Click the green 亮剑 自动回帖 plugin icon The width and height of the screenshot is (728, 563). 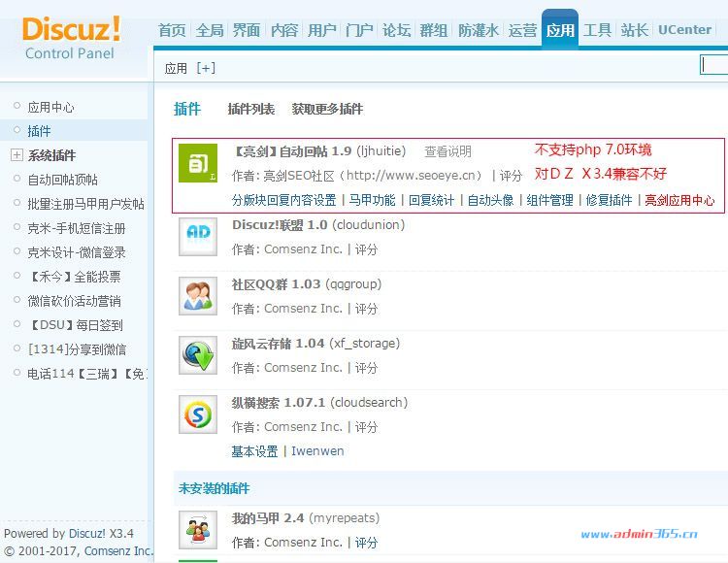[x=198, y=163]
